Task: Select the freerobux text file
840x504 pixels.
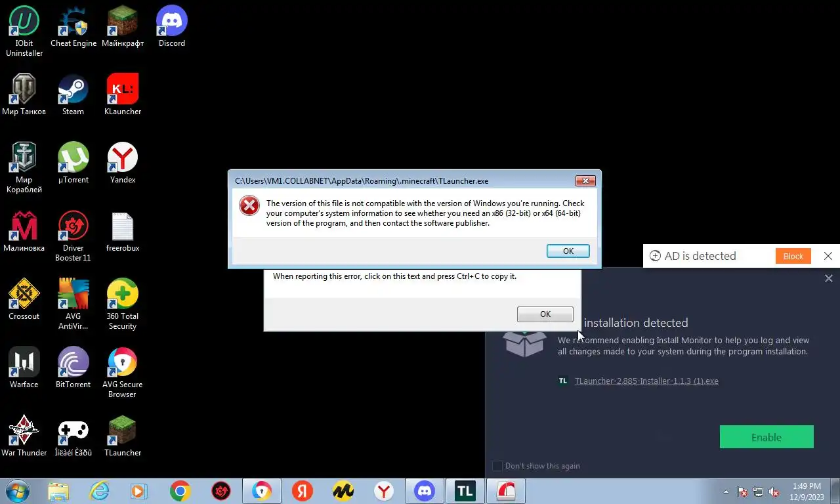Action: click(x=123, y=231)
